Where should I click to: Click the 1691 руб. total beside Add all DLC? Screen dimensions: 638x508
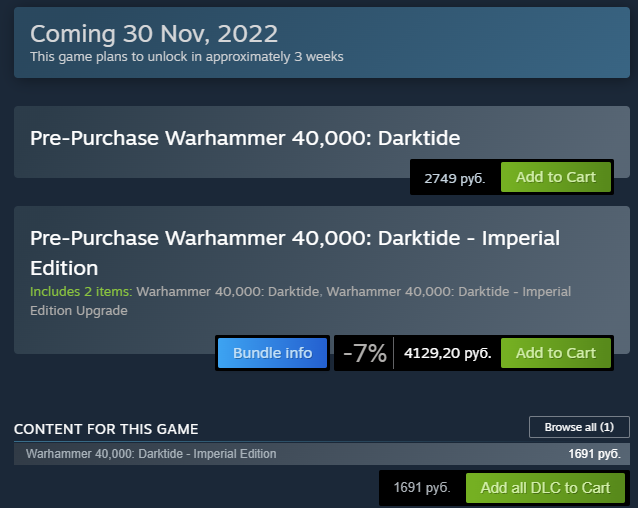(423, 489)
